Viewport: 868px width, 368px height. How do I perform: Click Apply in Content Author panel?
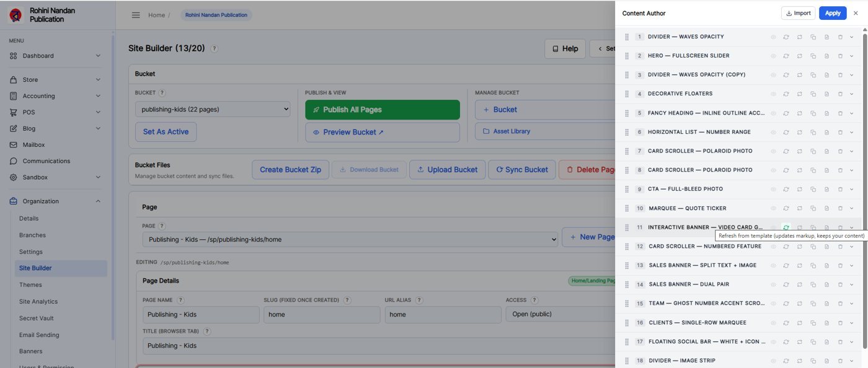click(833, 13)
